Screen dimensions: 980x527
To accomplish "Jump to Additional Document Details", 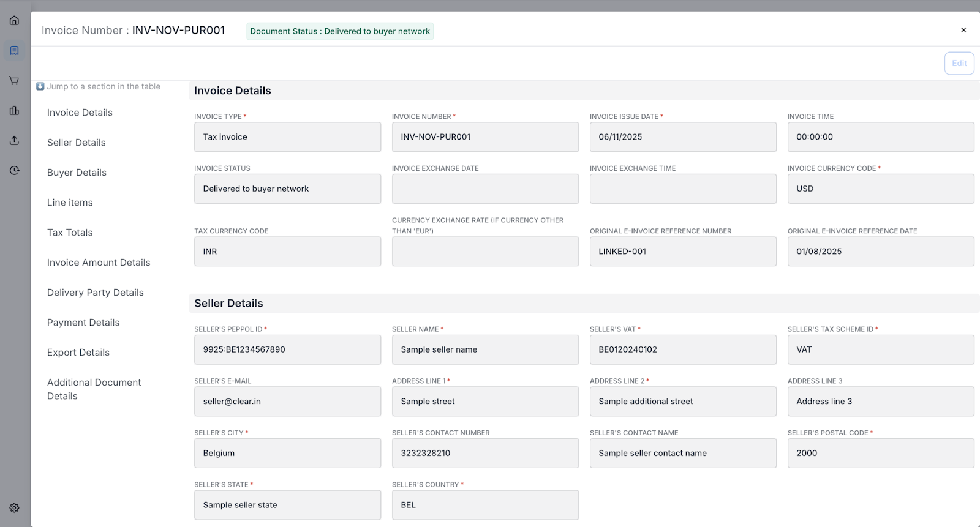I will click(x=94, y=389).
